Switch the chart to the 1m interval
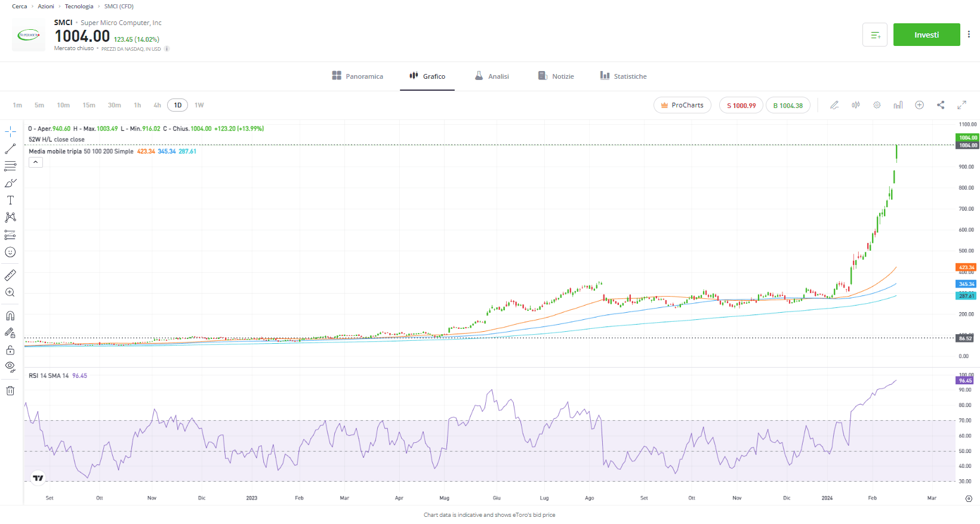The width and height of the screenshot is (980, 524). [x=17, y=105]
